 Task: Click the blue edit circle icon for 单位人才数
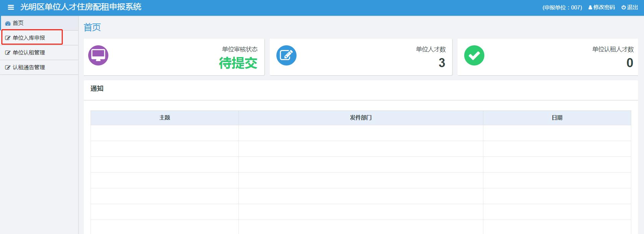pos(286,55)
